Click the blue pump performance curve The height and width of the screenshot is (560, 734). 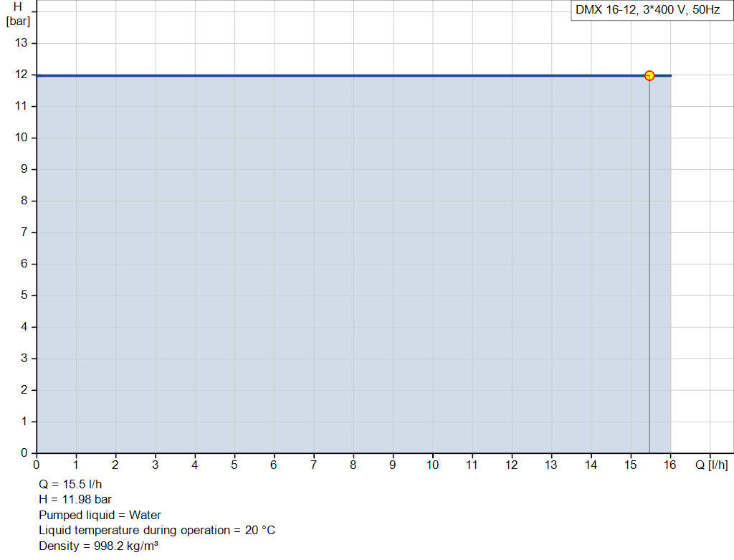pos(358,75)
